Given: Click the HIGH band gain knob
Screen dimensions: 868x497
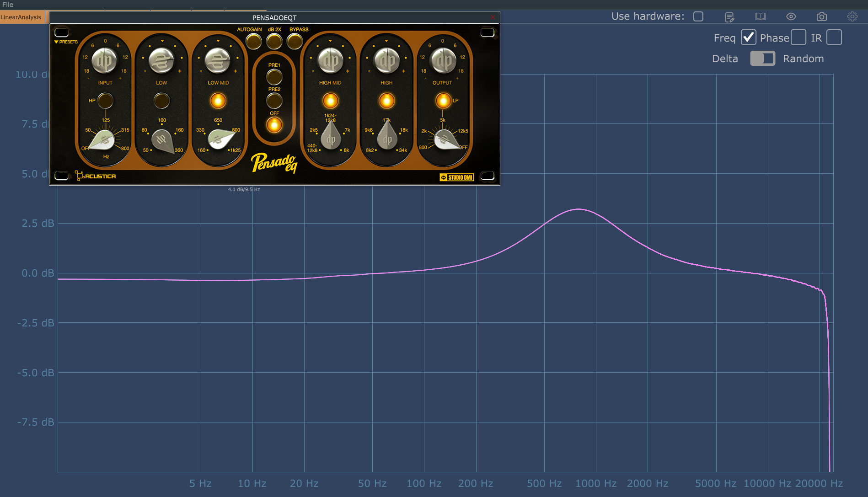Looking at the screenshot, I should [x=387, y=61].
